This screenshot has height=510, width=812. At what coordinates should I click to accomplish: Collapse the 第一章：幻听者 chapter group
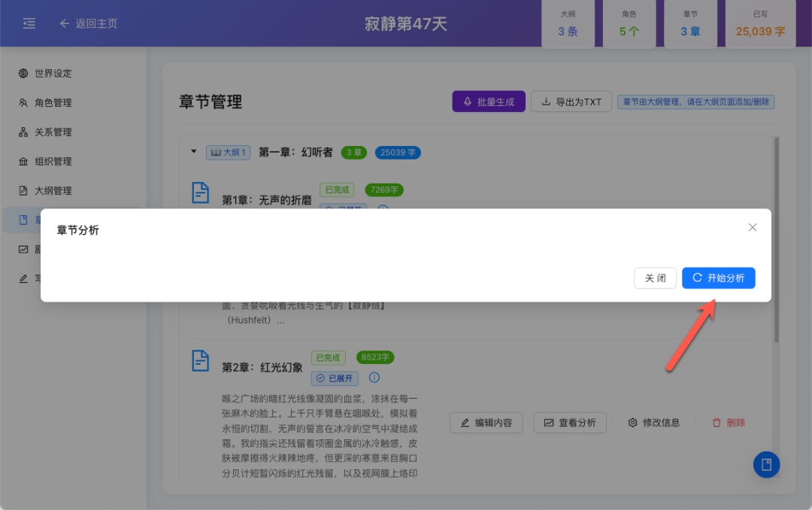pos(193,152)
